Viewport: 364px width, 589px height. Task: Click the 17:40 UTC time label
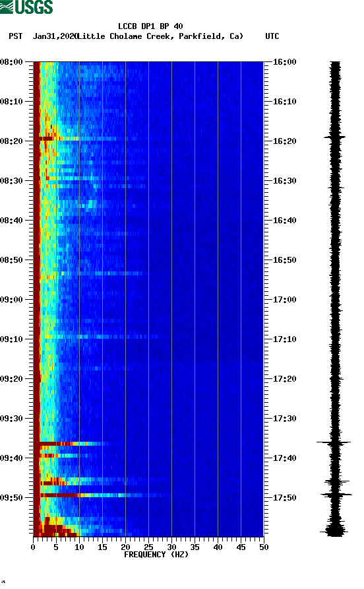click(x=284, y=458)
